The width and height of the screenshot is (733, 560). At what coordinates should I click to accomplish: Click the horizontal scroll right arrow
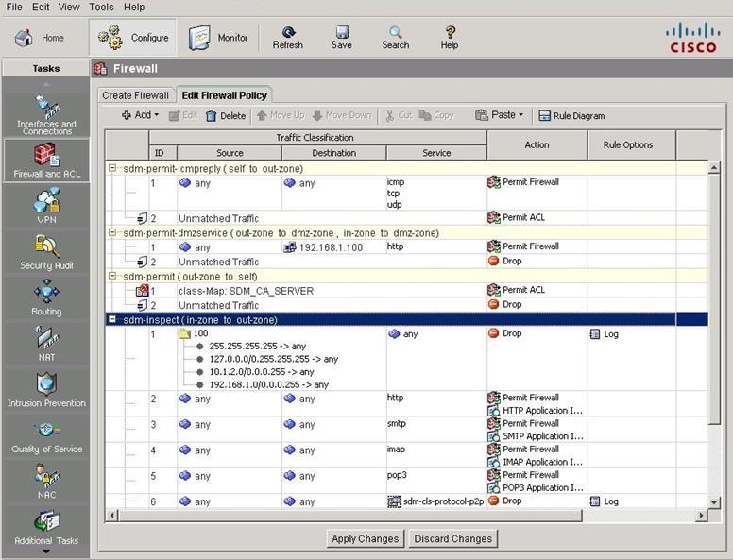(x=701, y=515)
